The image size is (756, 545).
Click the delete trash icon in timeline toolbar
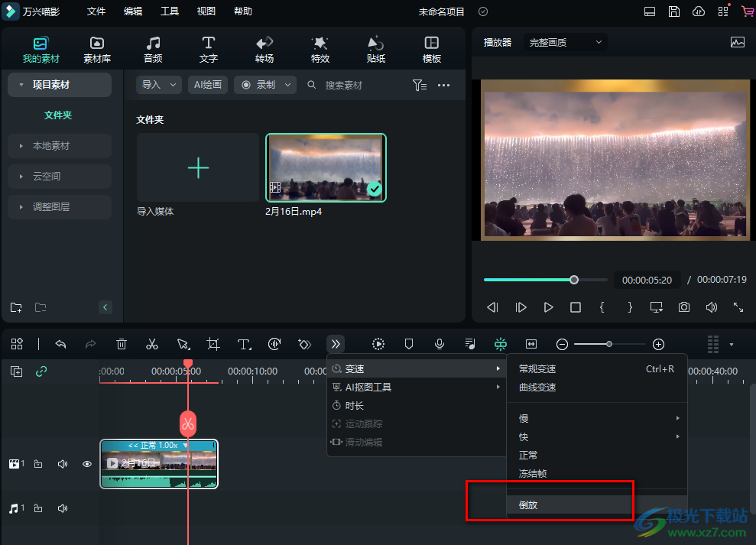point(122,345)
